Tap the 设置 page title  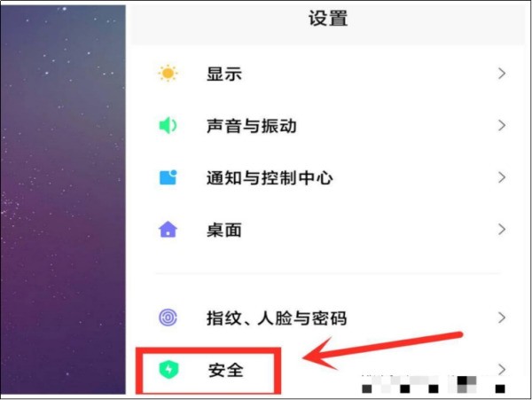pos(328,19)
